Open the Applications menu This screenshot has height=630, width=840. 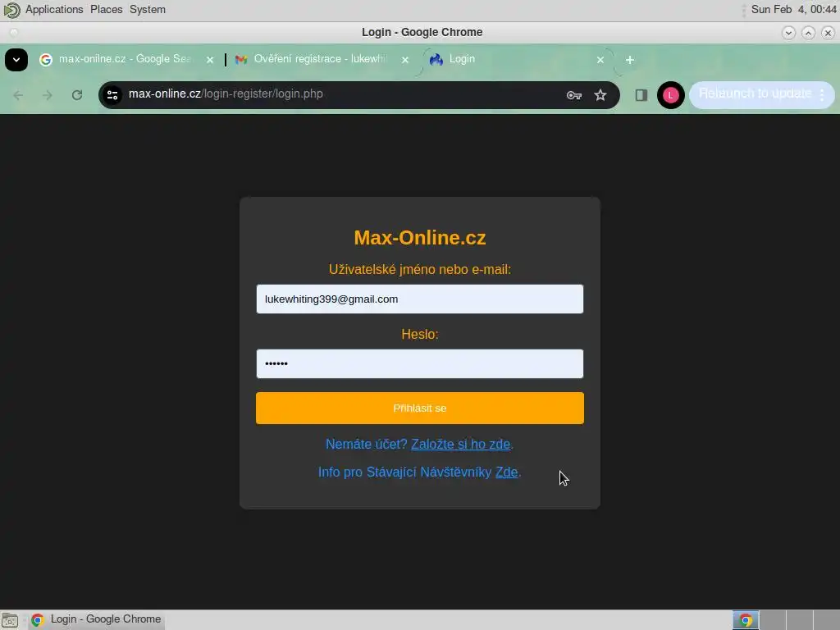coord(54,10)
